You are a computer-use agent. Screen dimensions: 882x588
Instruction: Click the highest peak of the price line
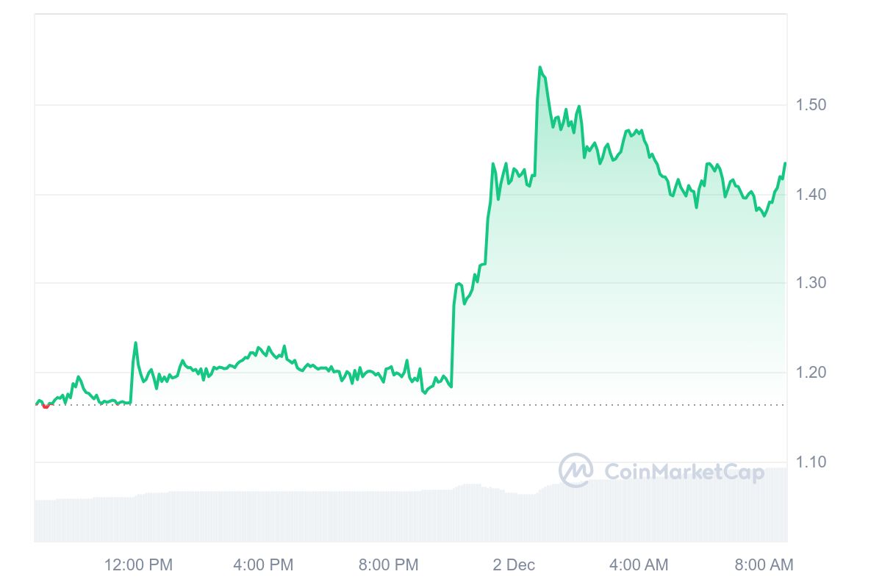point(540,68)
